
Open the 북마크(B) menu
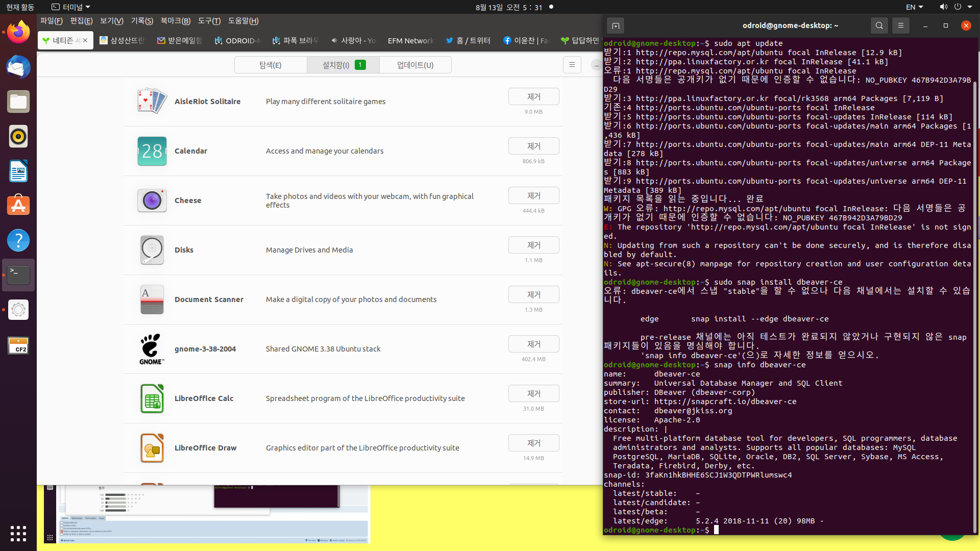[x=175, y=21]
